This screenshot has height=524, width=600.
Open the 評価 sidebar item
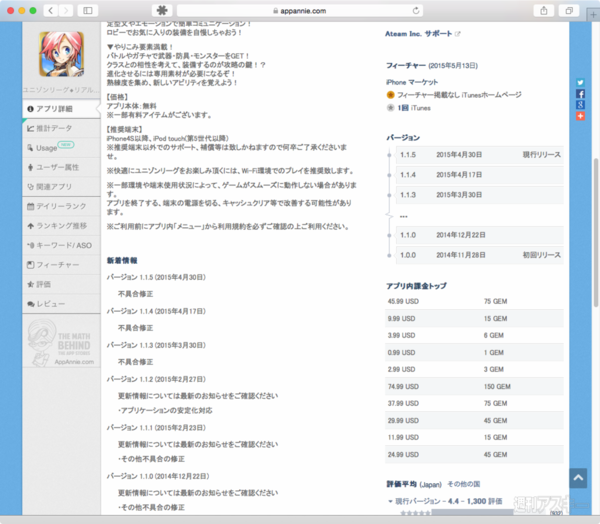(x=61, y=284)
